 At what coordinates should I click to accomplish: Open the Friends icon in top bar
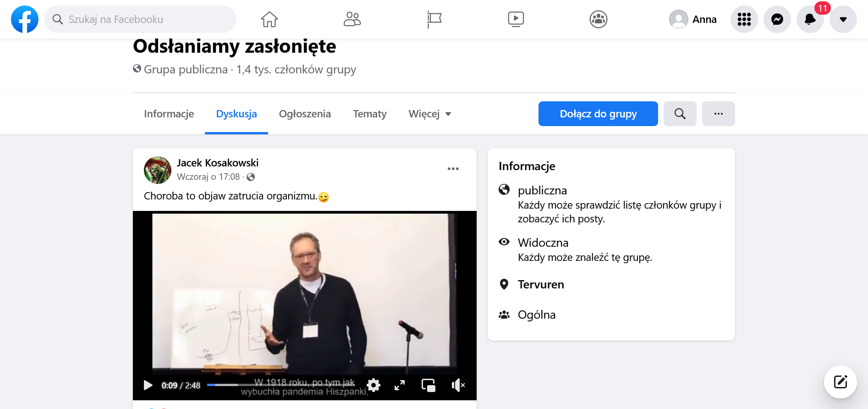[352, 19]
